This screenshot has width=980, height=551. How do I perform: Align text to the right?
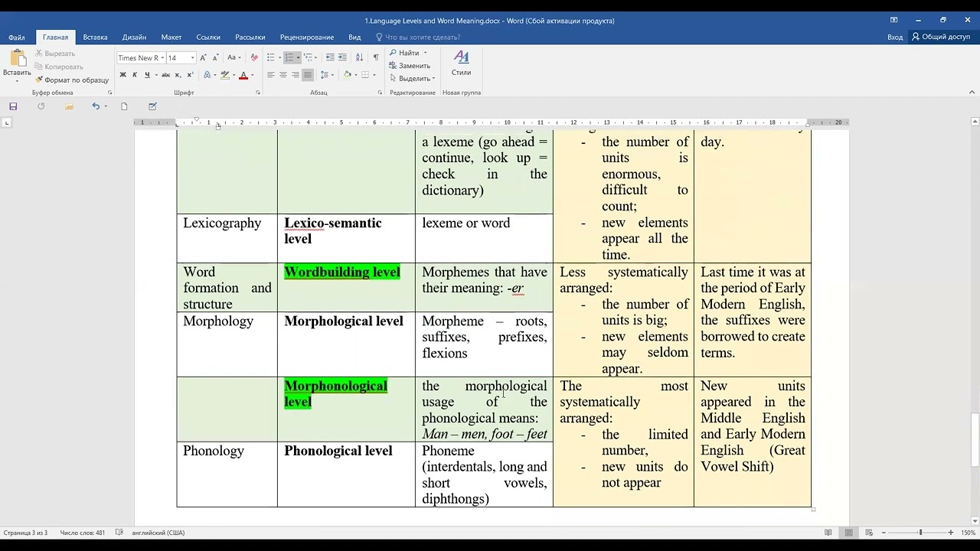click(x=295, y=75)
